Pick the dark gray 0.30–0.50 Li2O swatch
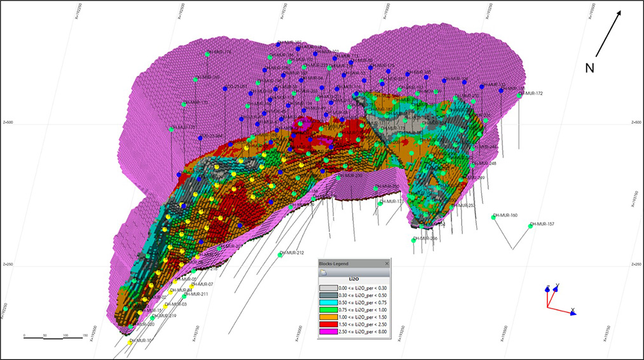Screen dimensions: 644x360 (x=328, y=295)
